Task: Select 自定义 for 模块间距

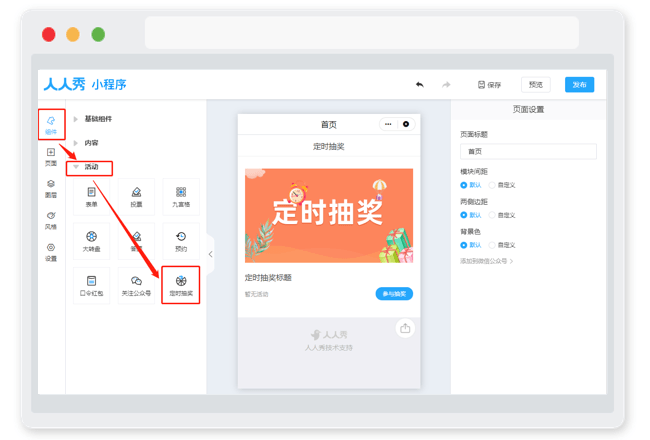Action: point(502,185)
